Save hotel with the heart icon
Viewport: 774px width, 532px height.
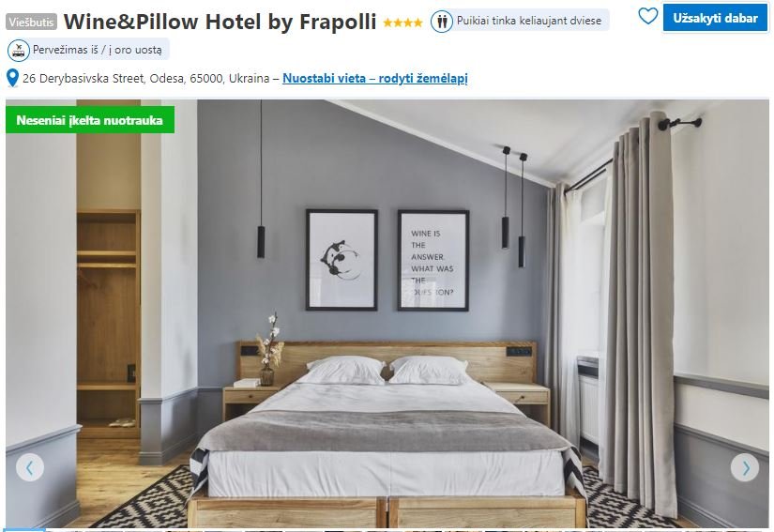click(647, 16)
